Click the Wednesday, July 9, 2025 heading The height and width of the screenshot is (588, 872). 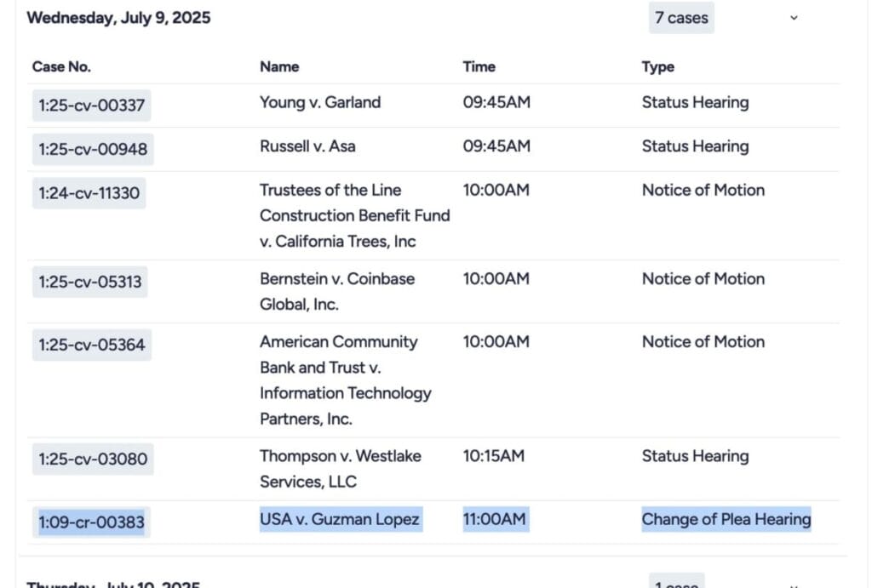click(x=118, y=18)
